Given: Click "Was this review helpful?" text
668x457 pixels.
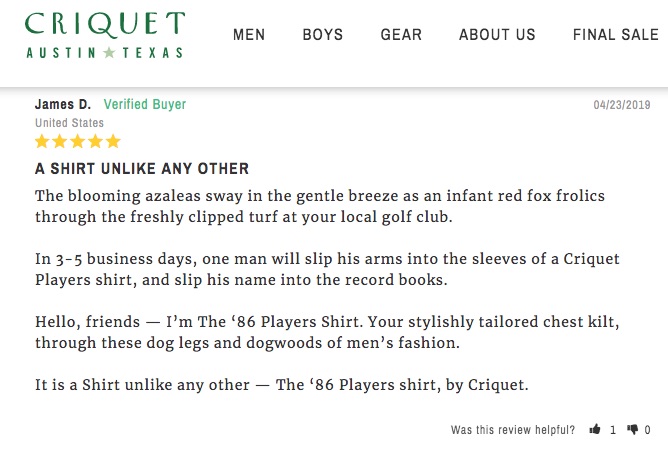Looking at the screenshot, I should click(513, 430).
